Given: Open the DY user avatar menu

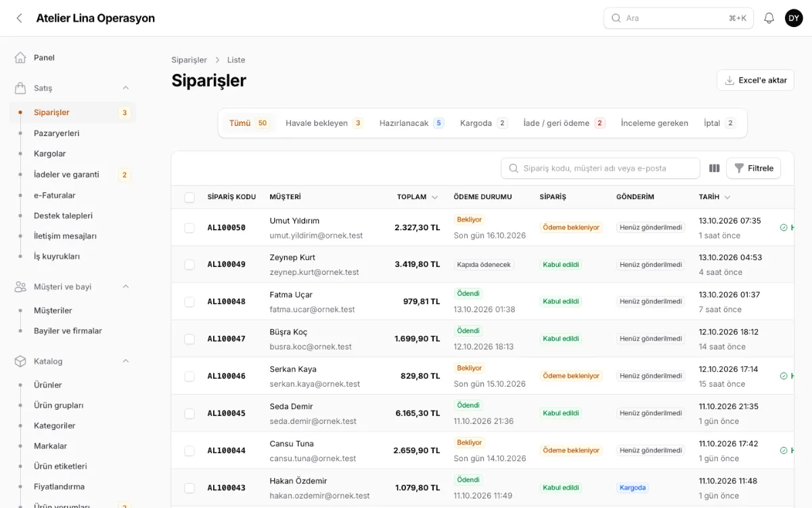Looking at the screenshot, I should point(794,18).
